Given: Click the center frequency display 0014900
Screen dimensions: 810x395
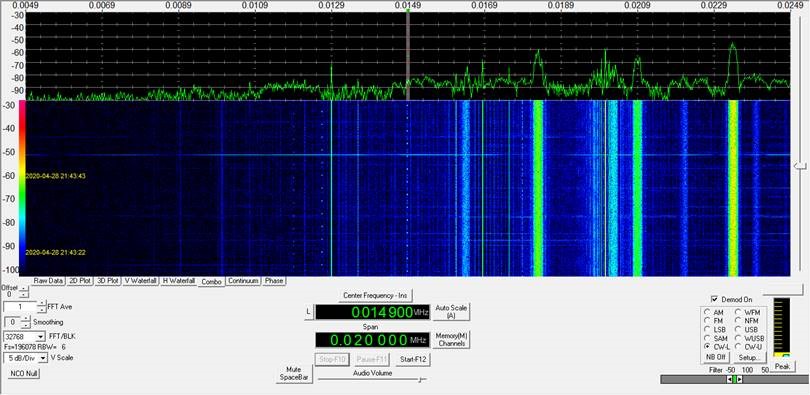Looking at the screenshot, I should tap(372, 312).
